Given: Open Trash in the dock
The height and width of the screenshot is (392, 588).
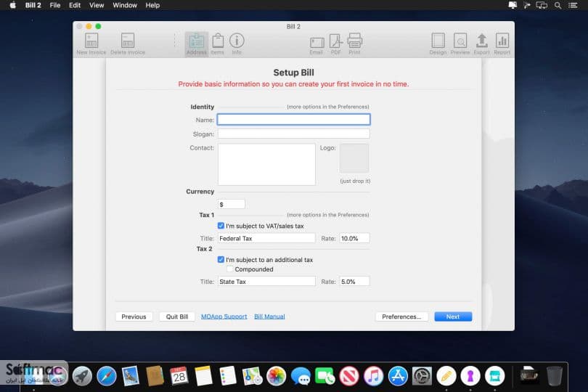Looking at the screenshot, I should click(x=555, y=376).
